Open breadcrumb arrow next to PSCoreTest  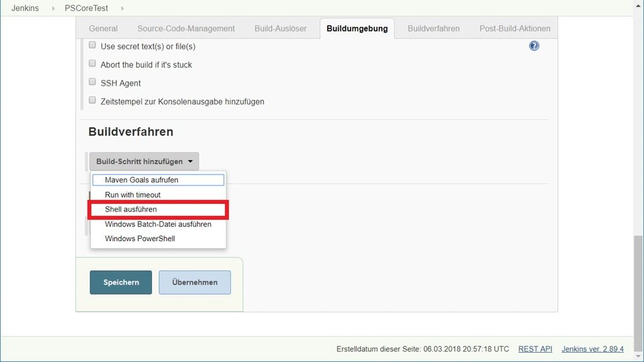point(122,8)
